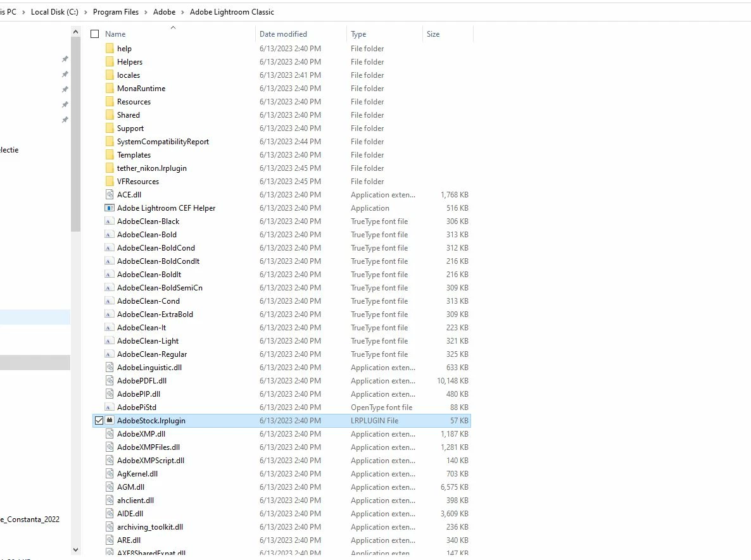Click the navigation pane scrollbar thumb
The image size is (751, 560).
[x=76, y=135]
